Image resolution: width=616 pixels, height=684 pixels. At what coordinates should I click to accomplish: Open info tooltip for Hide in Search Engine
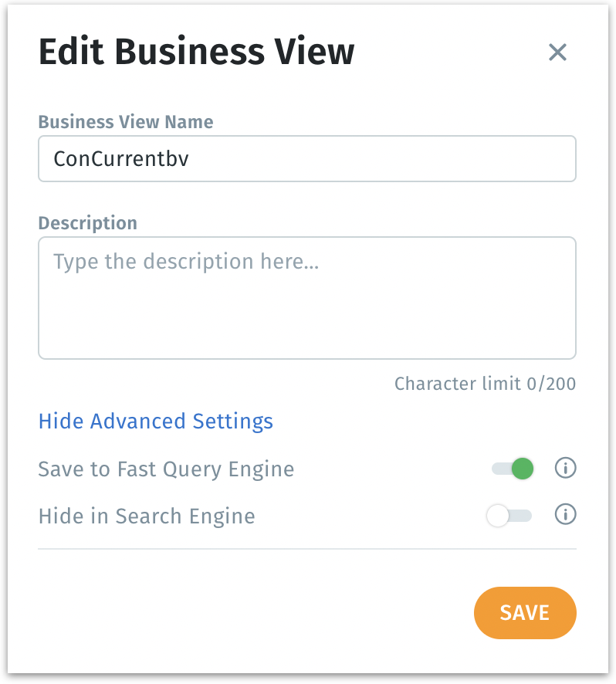point(566,515)
